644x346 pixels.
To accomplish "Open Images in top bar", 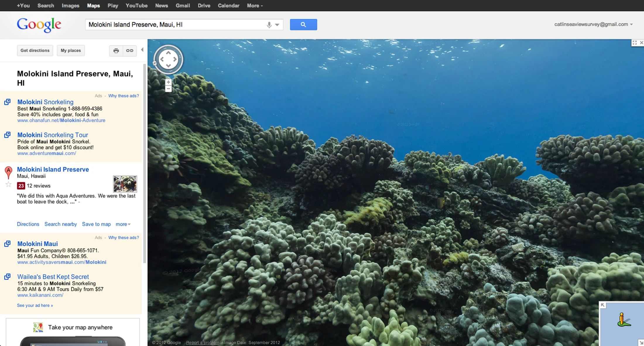I will (x=71, y=6).
